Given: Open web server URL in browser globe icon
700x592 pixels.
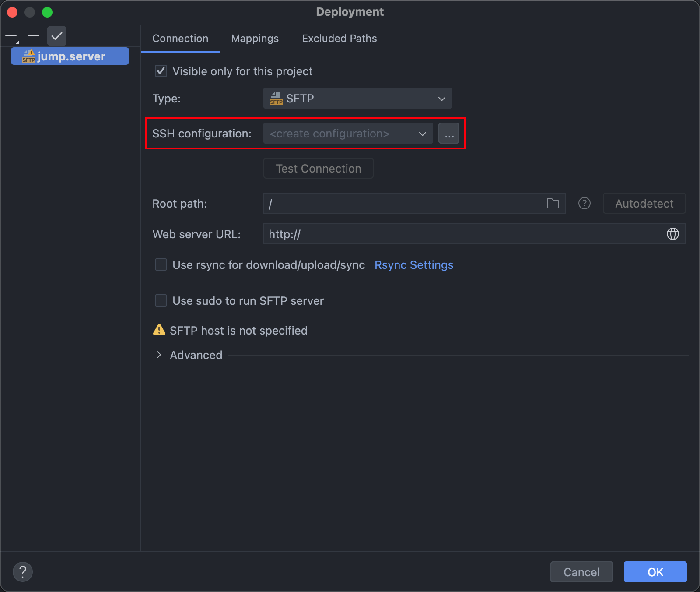Looking at the screenshot, I should click(x=673, y=234).
